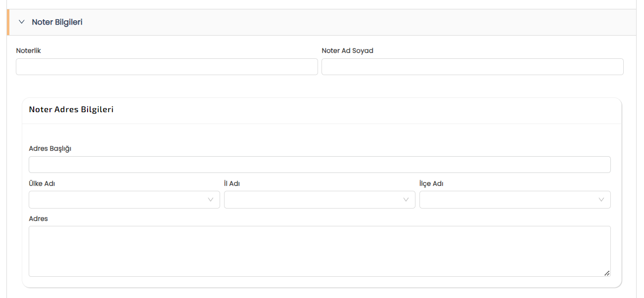This screenshot has height=298, width=644.
Task: Open the İlçe Adı combo box
Action: [x=509, y=200]
